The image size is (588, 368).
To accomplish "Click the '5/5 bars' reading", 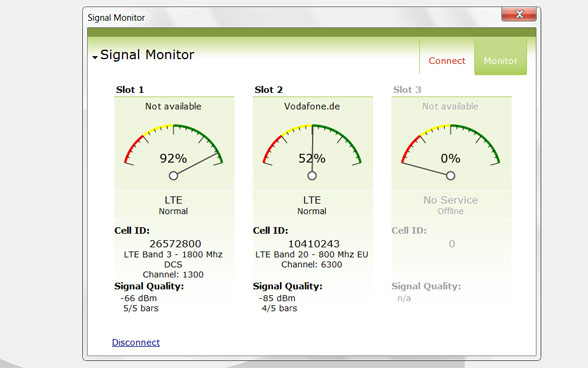I will tap(141, 308).
